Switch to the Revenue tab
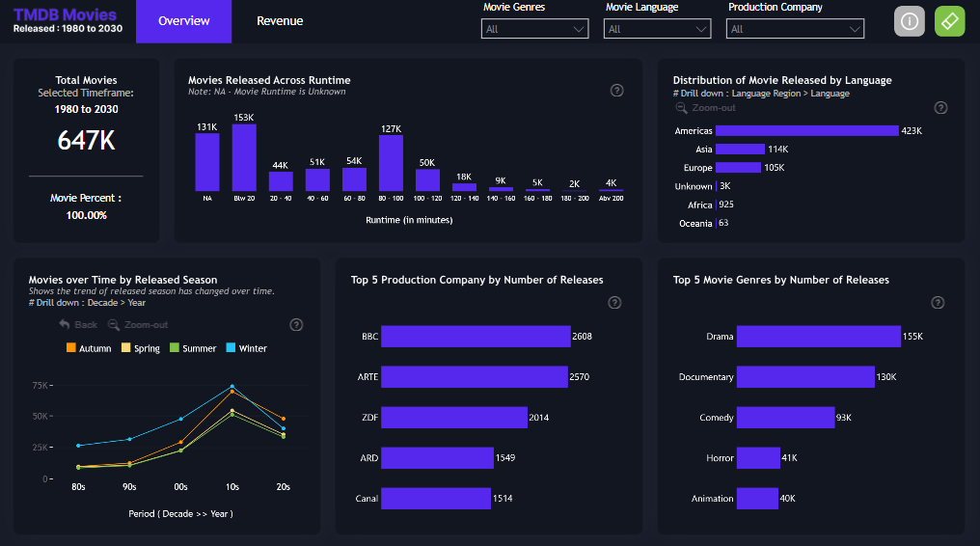 tap(280, 21)
